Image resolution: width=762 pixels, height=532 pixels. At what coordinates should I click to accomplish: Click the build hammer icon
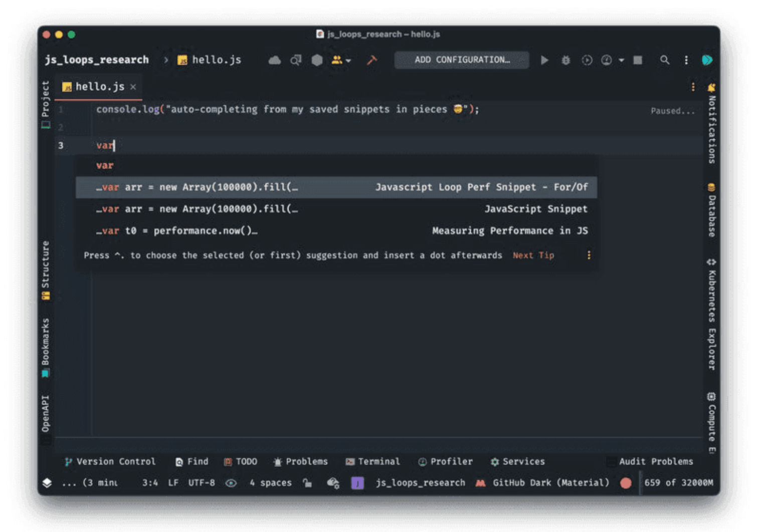click(371, 60)
